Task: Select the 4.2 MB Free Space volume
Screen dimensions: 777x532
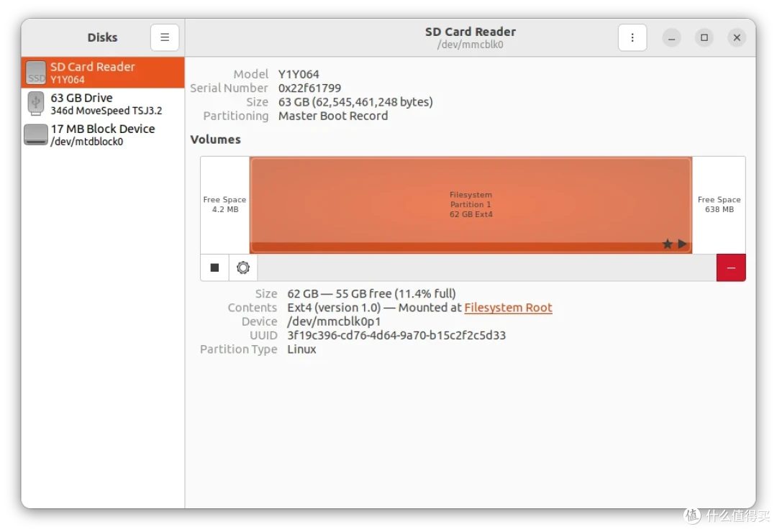Action: (x=225, y=205)
